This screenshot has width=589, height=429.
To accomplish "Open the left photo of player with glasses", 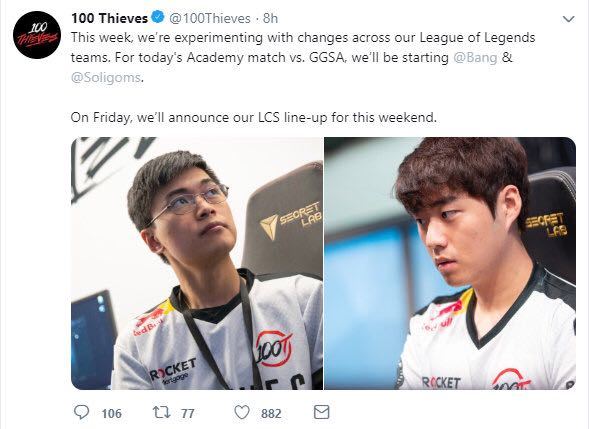I will point(197,263).
